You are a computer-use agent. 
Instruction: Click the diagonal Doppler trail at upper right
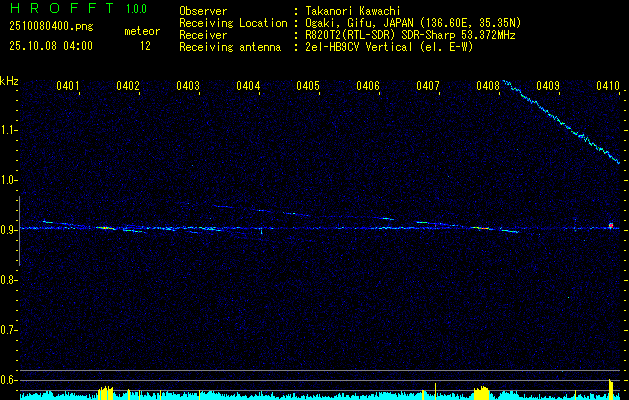click(x=562, y=122)
